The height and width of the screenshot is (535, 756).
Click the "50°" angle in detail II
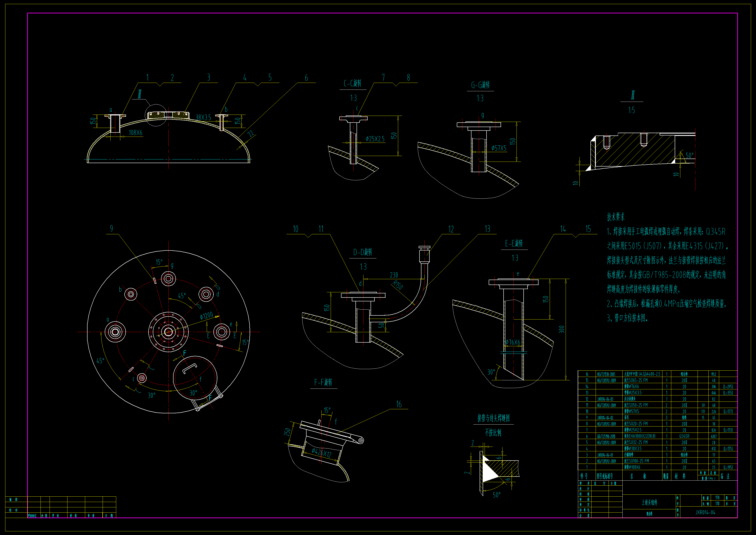689,155
